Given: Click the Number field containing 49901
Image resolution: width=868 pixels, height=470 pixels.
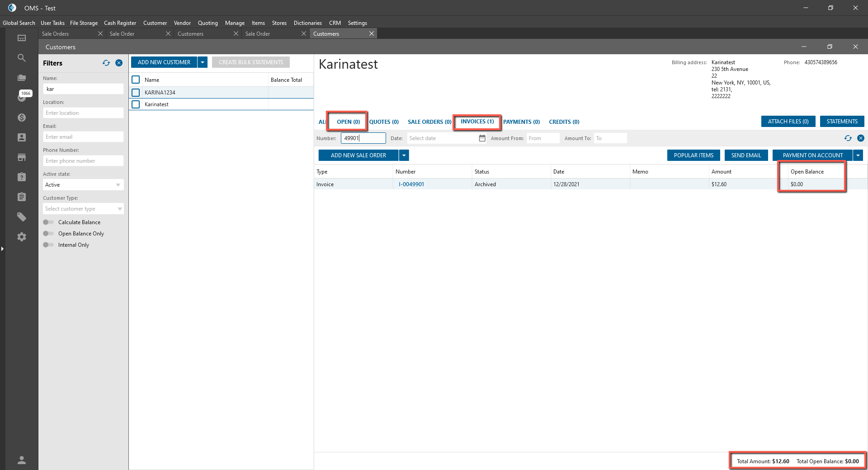Looking at the screenshot, I should tap(363, 138).
